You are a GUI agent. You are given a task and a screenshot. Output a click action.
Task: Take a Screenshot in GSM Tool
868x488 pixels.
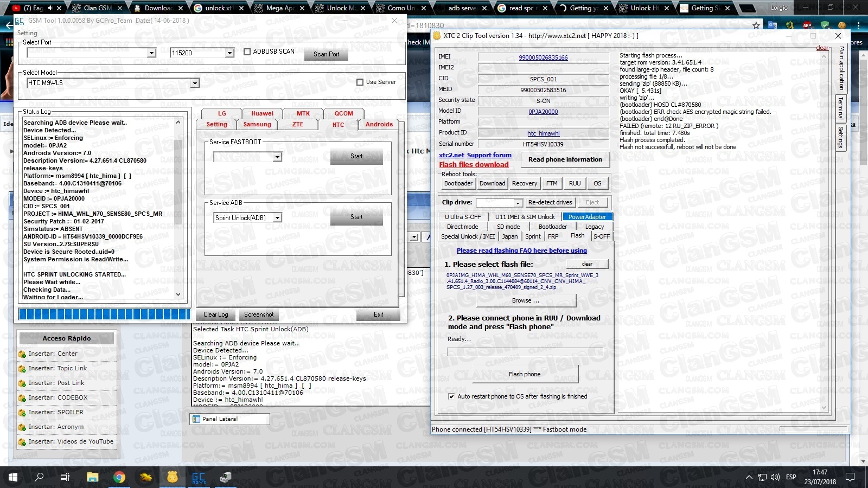coord(259,314)
